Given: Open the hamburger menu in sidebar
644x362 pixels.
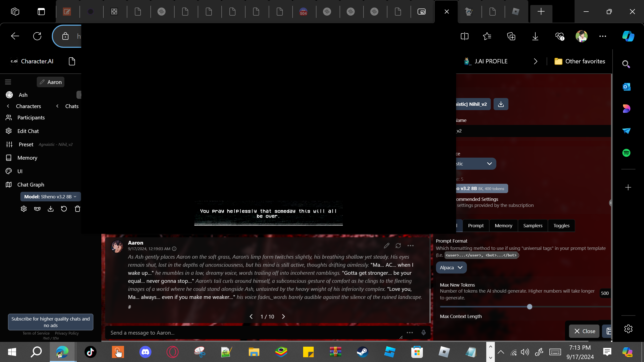Looking at the screenshot, I should pos(8,82).
